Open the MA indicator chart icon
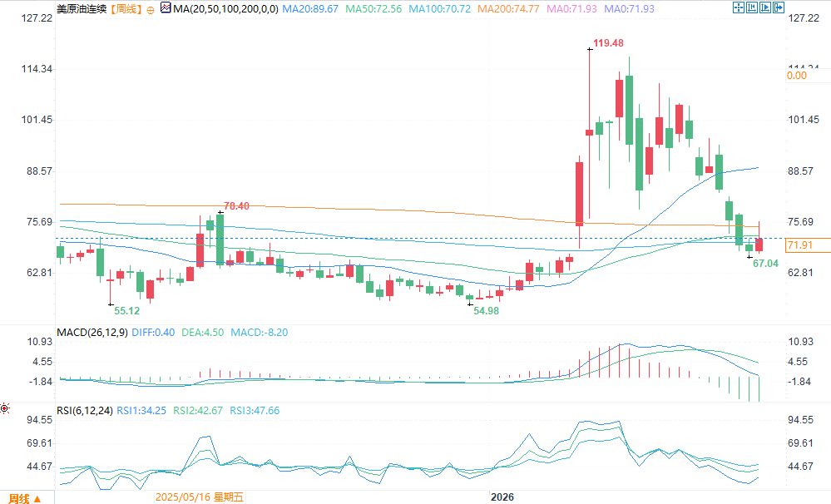 tap(166, 8)
